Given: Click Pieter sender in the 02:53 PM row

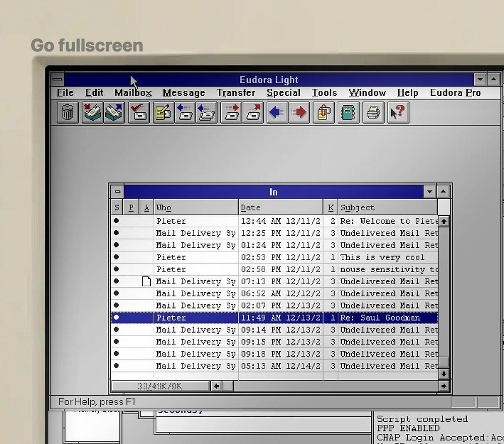Looking at the screenshot, I should [171, 257].
